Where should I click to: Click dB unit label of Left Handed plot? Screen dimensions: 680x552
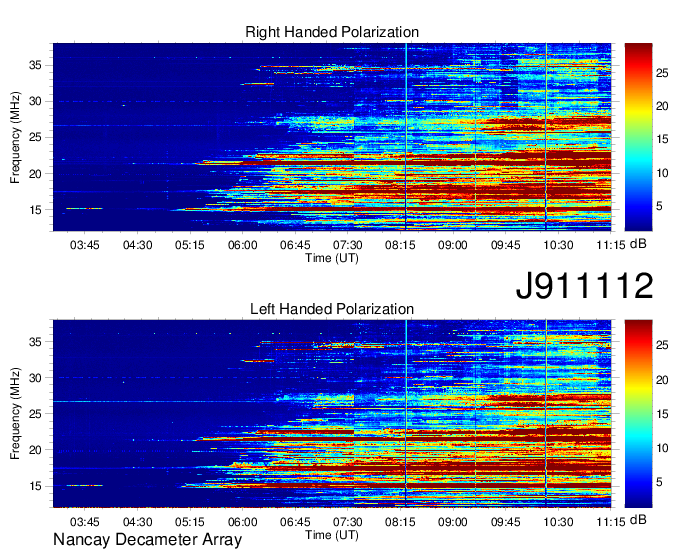638,519
